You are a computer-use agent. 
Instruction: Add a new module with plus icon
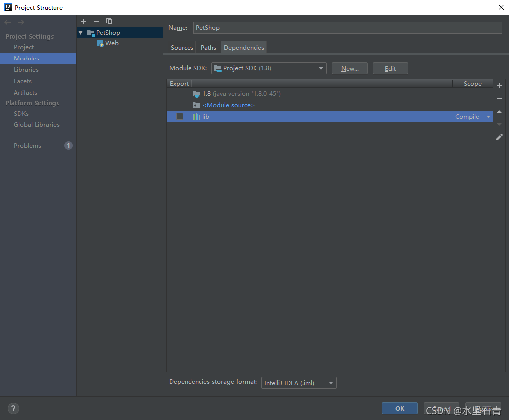pyautogui.click(x=83, y=21)
